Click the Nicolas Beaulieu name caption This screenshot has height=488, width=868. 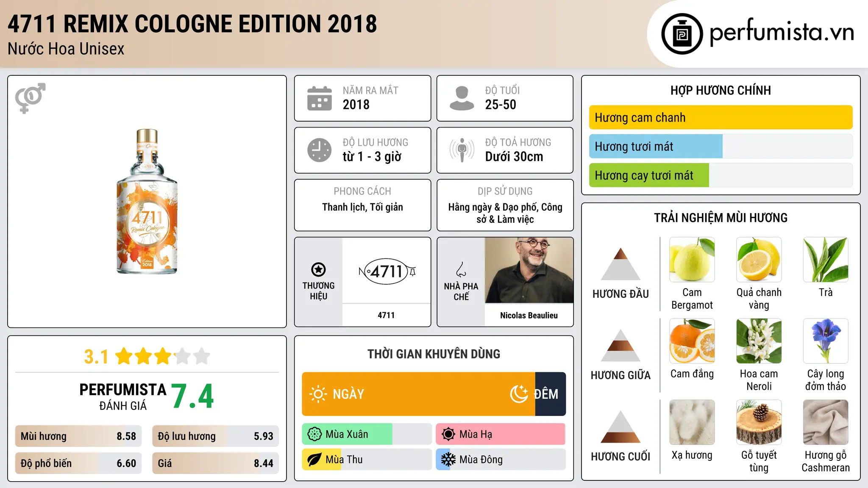pyautogui.click(x=529, y=315)
